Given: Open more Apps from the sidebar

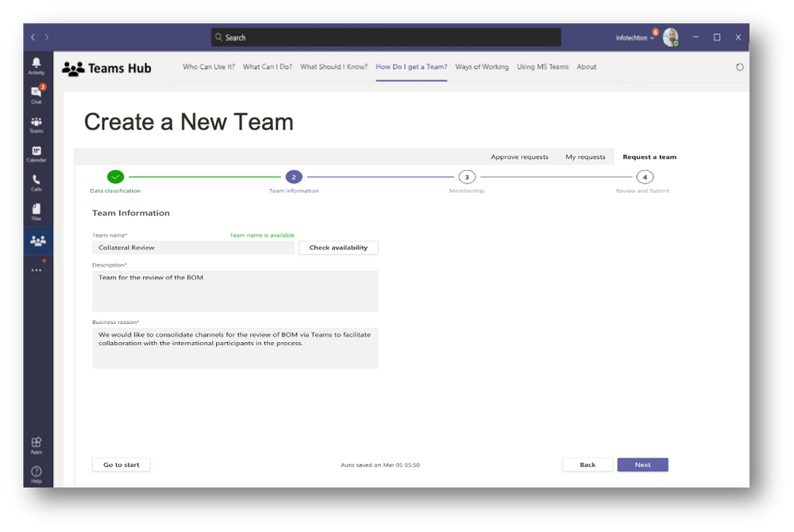Looking at the screenshot, I should tap(37, 443).
